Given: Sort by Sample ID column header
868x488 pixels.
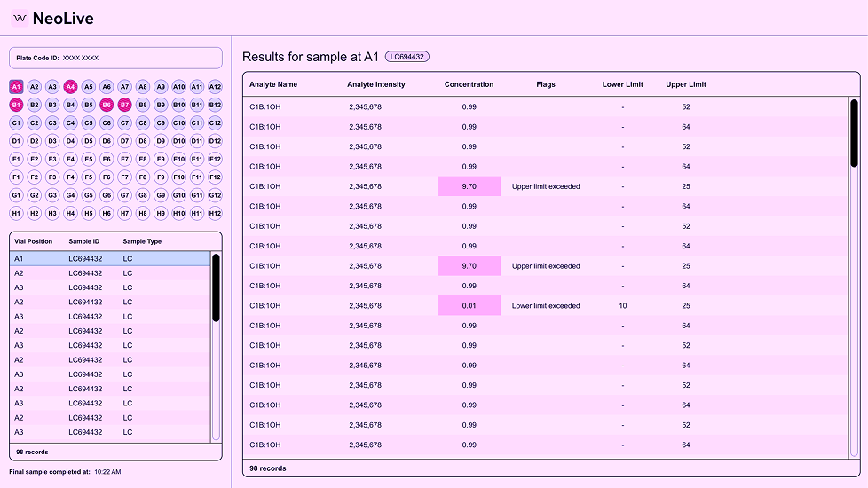Looking at the screenshot, I should click(84, 241).
